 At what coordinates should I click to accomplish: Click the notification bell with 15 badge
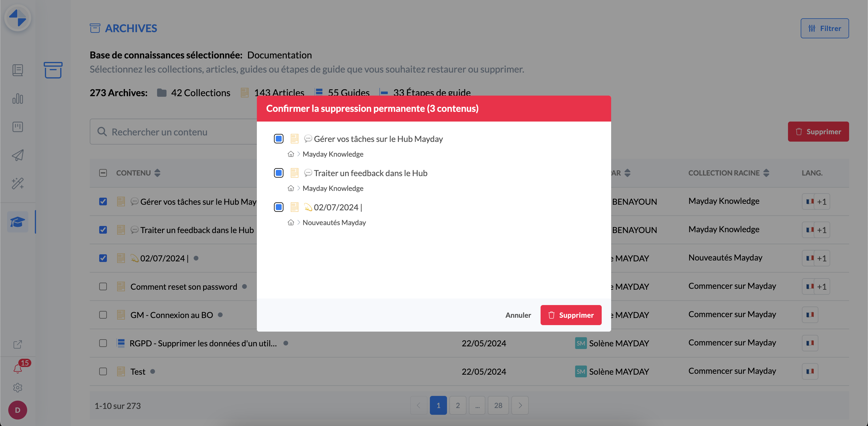[18, 368]
